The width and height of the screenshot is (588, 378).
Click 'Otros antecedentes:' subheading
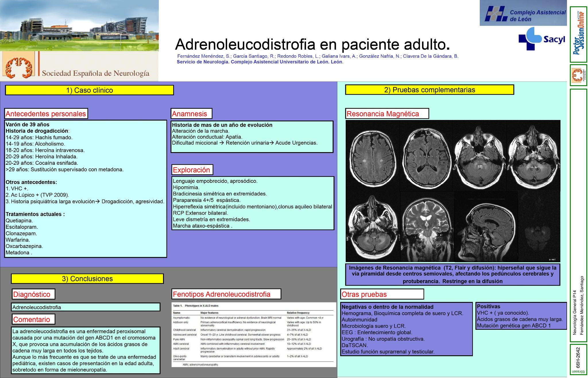(31, 182)
